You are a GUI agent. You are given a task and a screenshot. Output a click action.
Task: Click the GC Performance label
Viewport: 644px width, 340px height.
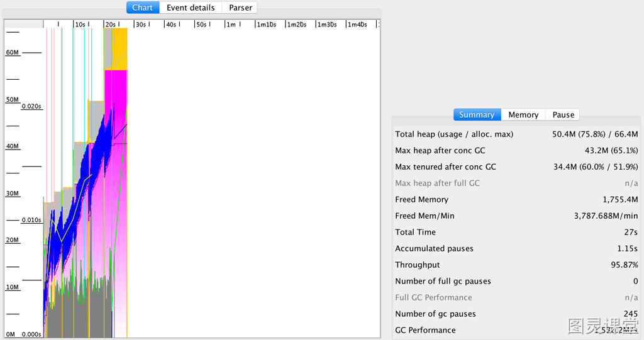click(x=426, y=331)
